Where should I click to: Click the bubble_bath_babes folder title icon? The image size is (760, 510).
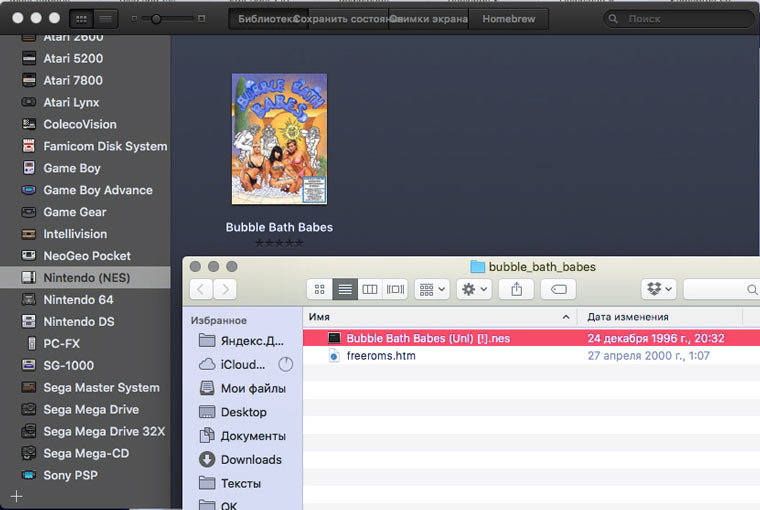(x=477, y=267)
